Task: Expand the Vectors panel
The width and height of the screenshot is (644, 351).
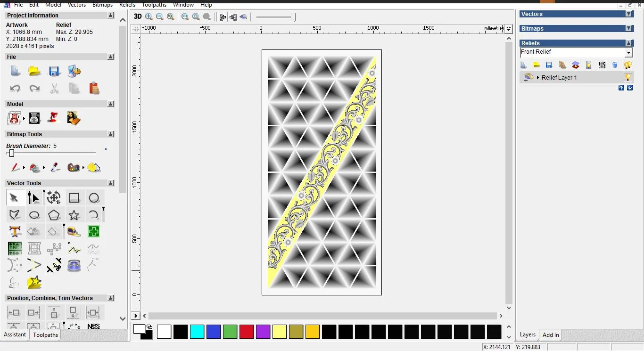Action: 628,14
